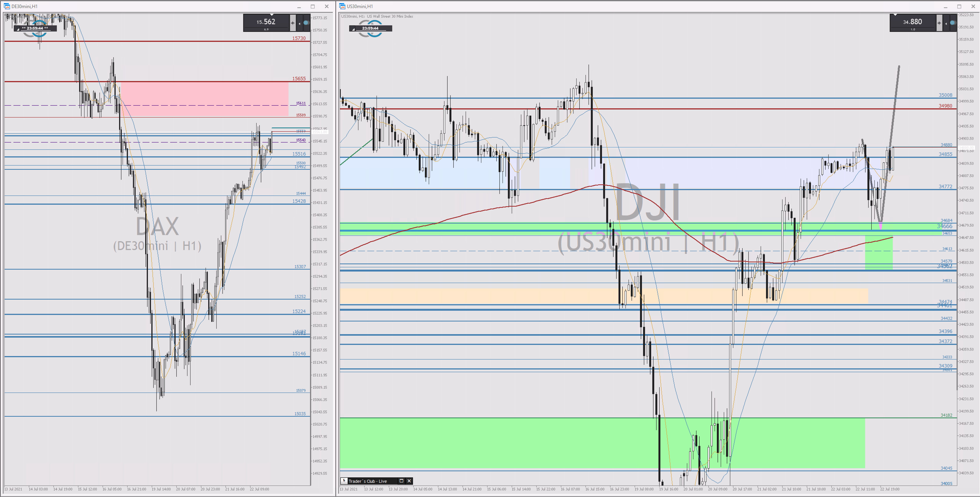Click the timer corner triangle on US30mini chart
This screenshot has height=497, width=980.
pos(353,29)
